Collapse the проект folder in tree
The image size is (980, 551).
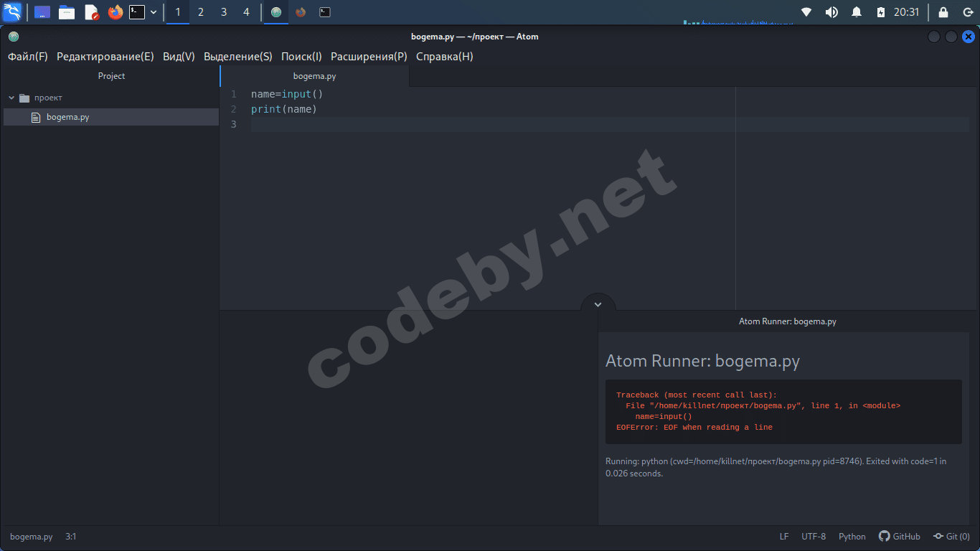[x=12, y=98]
